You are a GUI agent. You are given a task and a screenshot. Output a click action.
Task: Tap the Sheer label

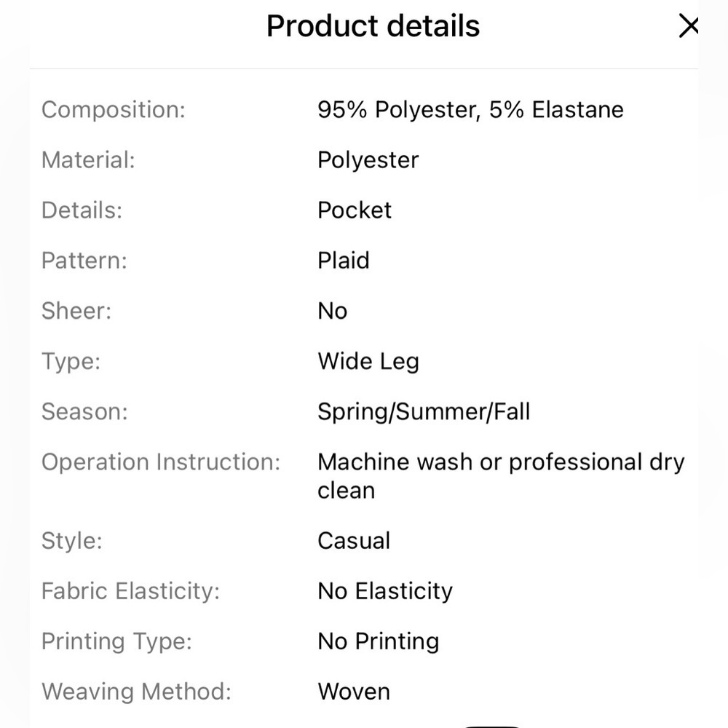tap(76, 311)
